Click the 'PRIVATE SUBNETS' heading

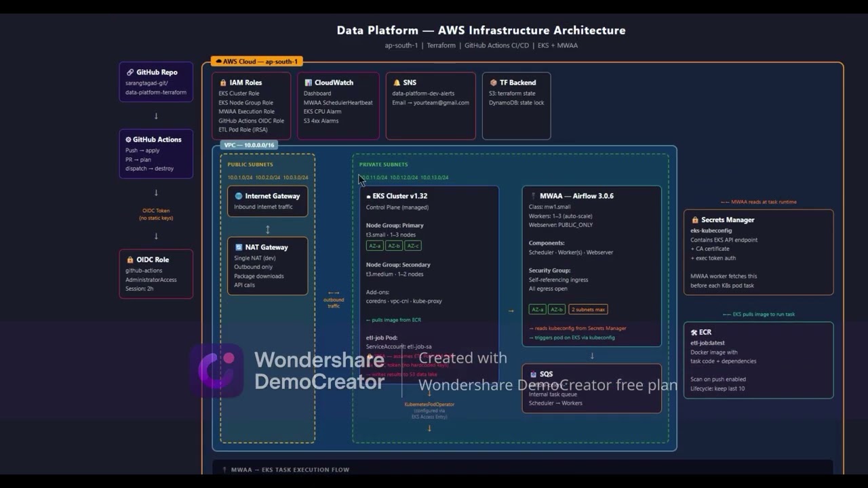pos(384,165)
